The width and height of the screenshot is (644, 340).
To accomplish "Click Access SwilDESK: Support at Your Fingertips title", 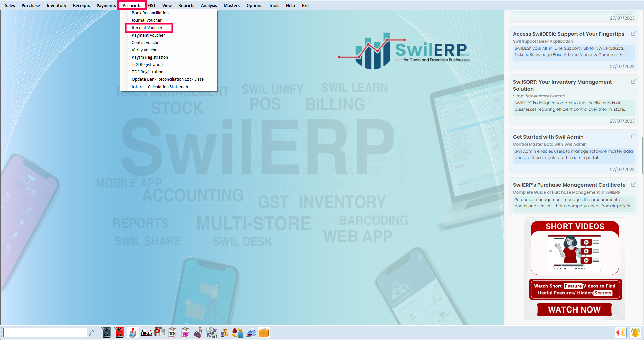I will tap(569, 34).
